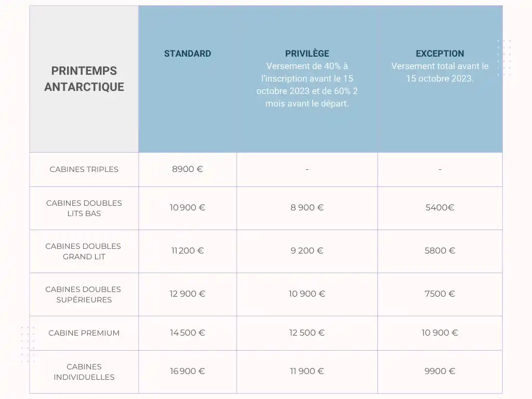This screenshot has height=399, width=532.
Task: Select the 5800 € exception price
Action: coord(440,250)
